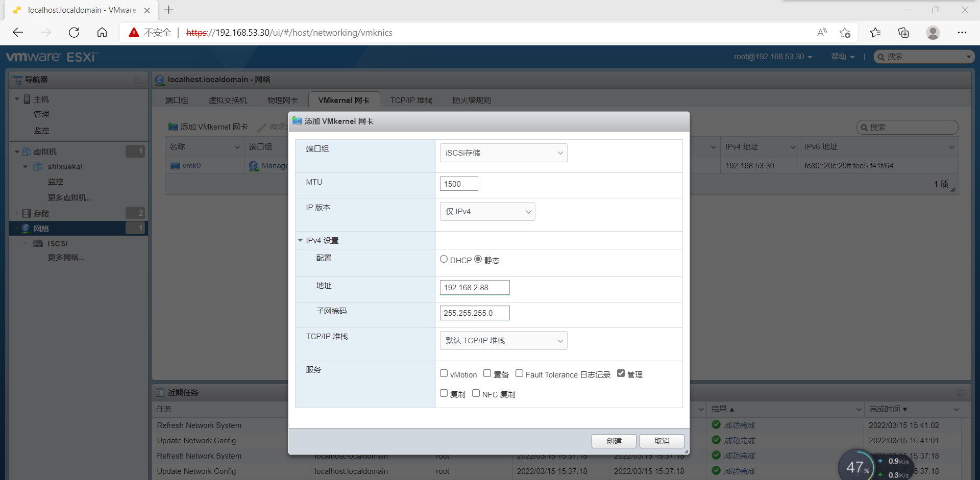Image resolution: width=980 pixels, height=480 pixels.
Task: Enable the replication (复制) checkbox
Action: pos(444,393)
